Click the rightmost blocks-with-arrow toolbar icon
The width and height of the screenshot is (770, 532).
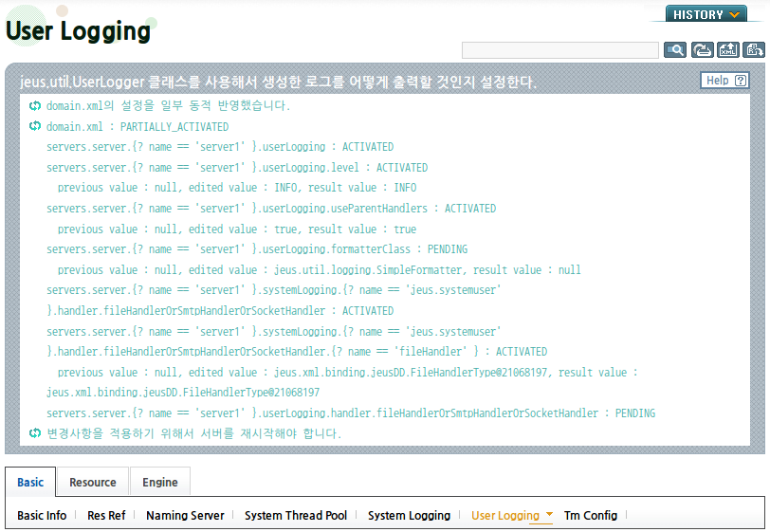pyautogui.click(x=753, y=49)
